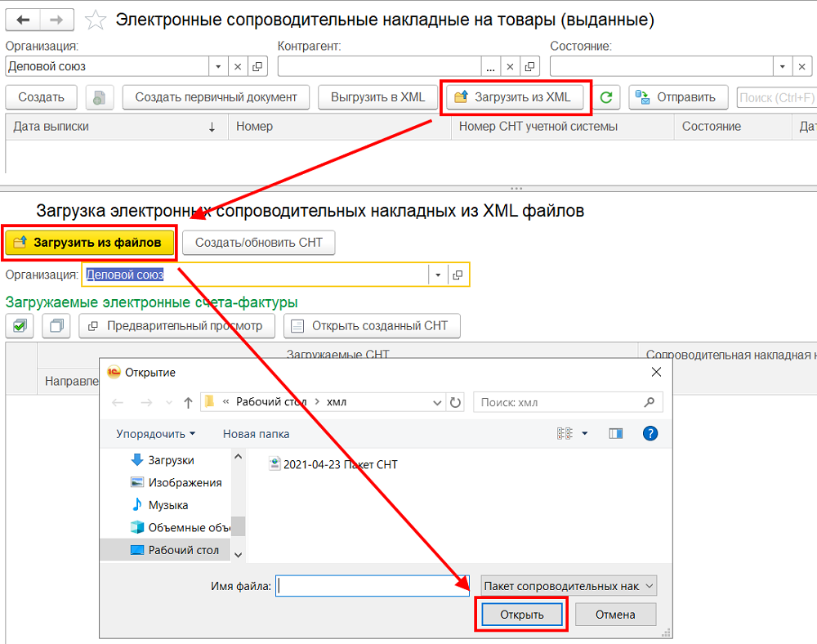Click the Открыть button in dialog
Screen dimensions: 817x644
tap(521, 615)
